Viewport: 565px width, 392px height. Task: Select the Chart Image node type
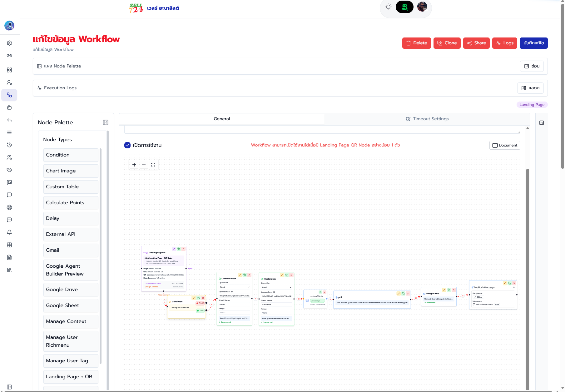tap(71, 171)
